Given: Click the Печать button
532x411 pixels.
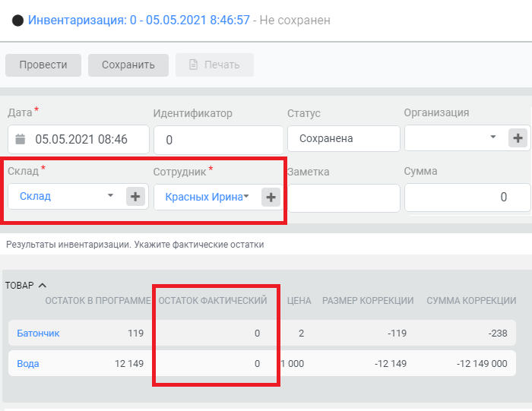Looking at the screenshot, I should [214, 65].
